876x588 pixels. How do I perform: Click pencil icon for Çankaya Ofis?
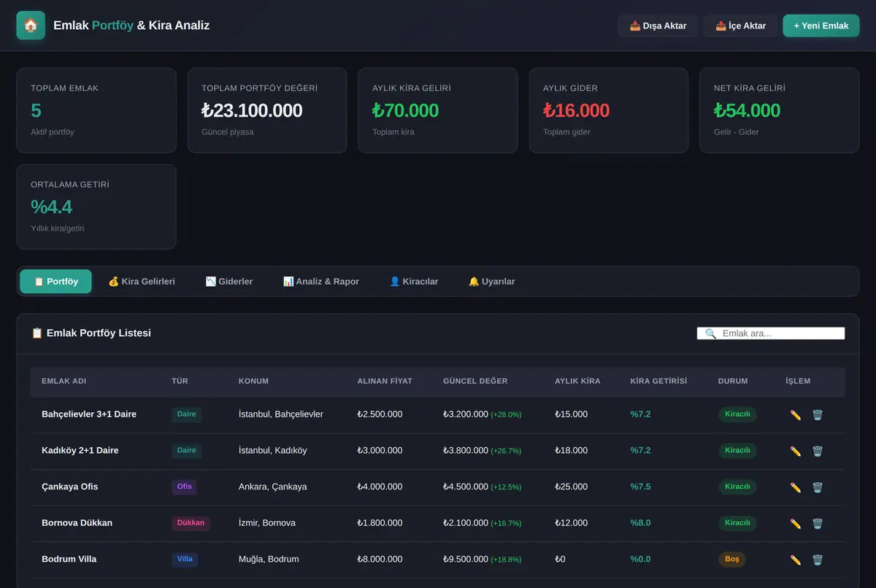pyautogui.click(x=796, y=487)
